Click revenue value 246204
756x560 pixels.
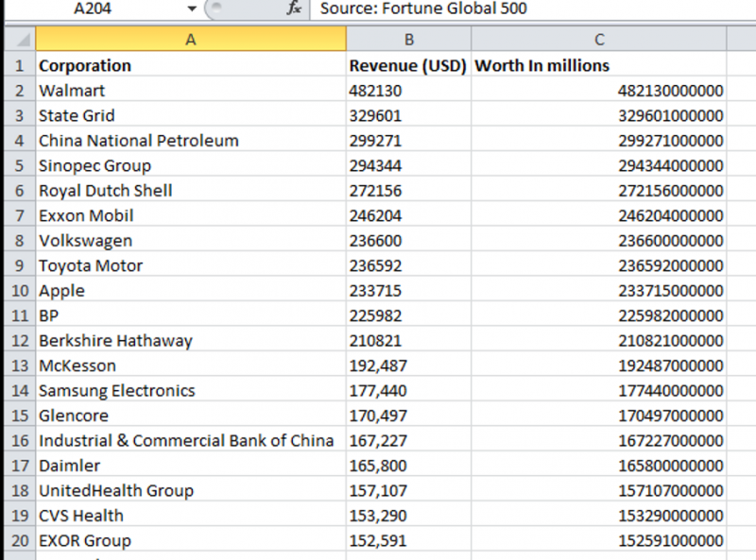(409, 215)
